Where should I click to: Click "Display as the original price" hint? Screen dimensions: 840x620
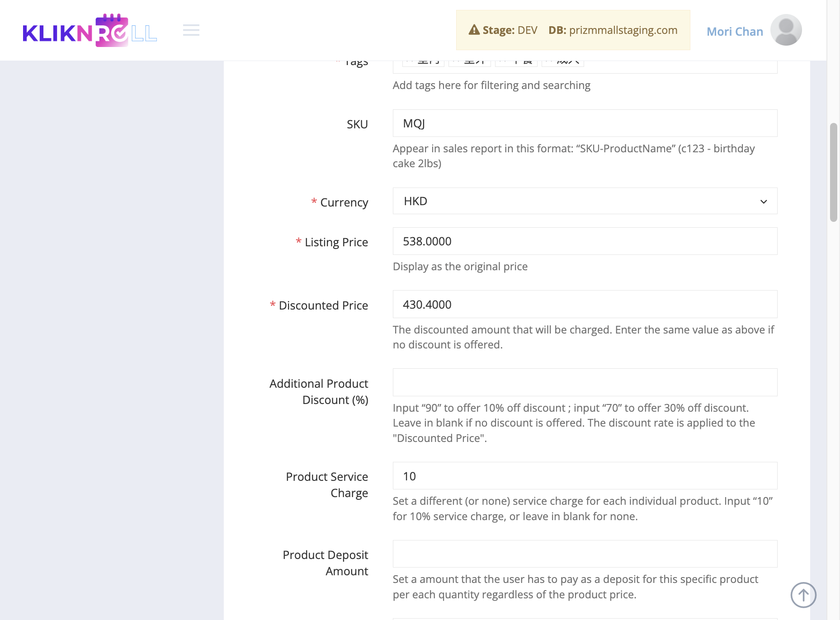pyautogui.click(x=460, y=267)
